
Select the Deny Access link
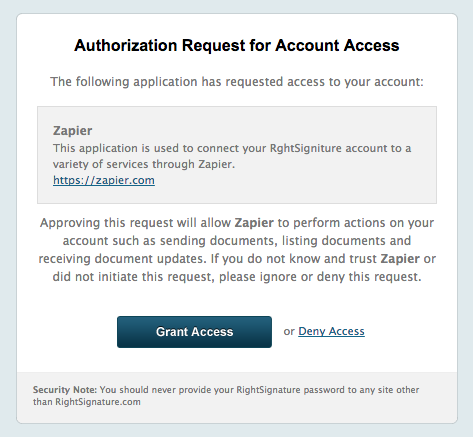[331, 331]
